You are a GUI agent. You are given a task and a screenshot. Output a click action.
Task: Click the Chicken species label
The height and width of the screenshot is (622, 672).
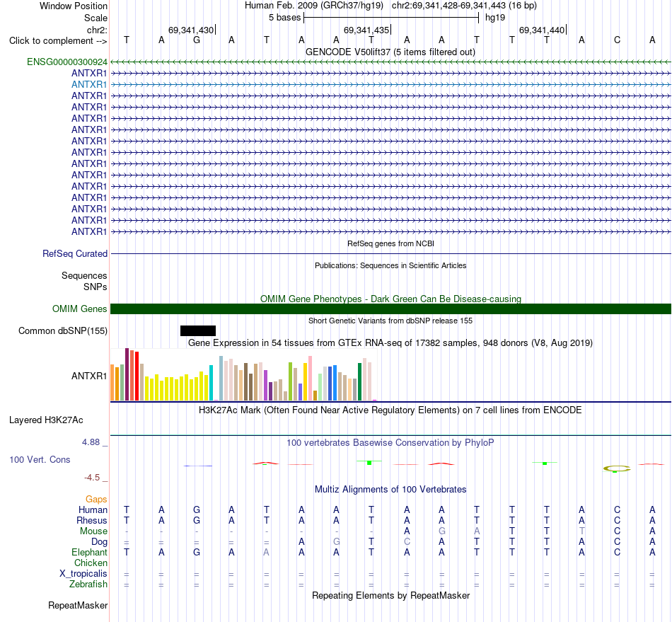(91, 563)
